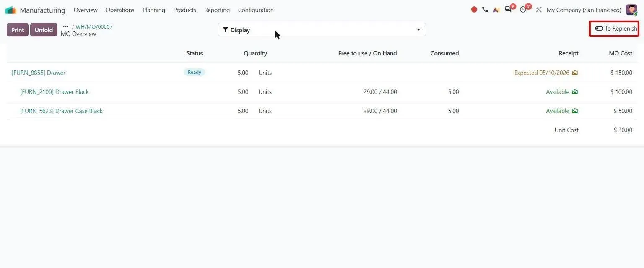Go back to WH/MO/00007 breadcrumb link

pos(94,26)
